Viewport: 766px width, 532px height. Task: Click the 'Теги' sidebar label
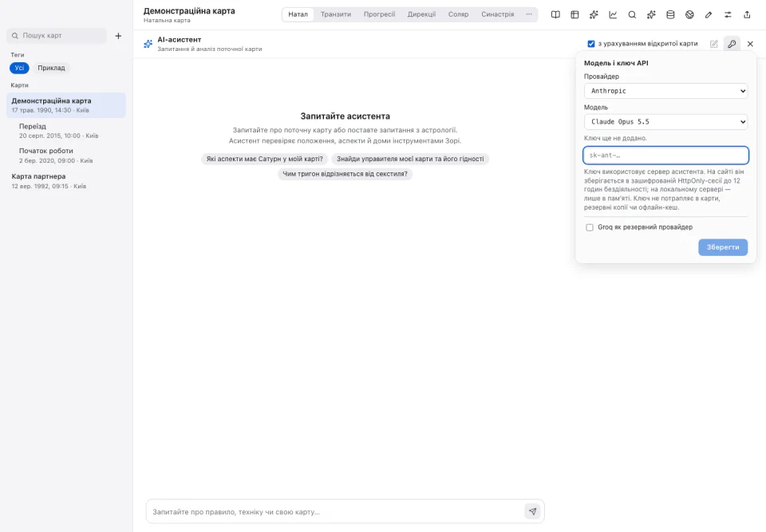tap(17, 55)
